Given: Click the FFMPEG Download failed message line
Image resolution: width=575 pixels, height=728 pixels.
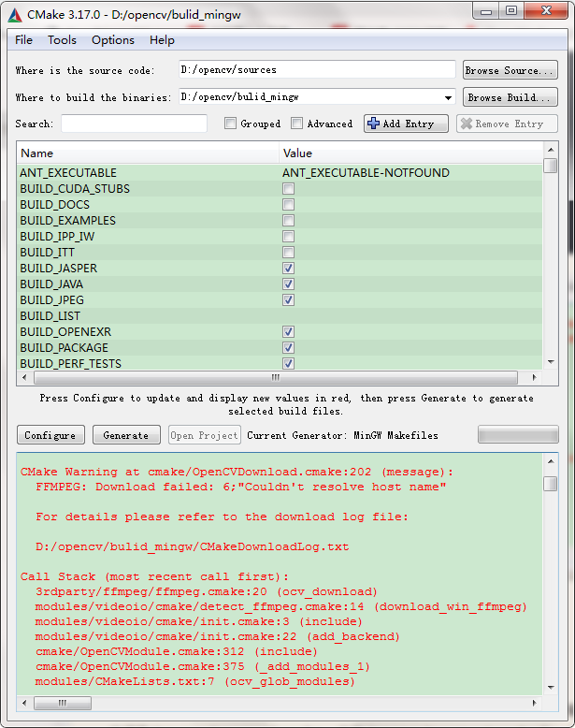Looking at the screenshot, I should tap(241, 487).
